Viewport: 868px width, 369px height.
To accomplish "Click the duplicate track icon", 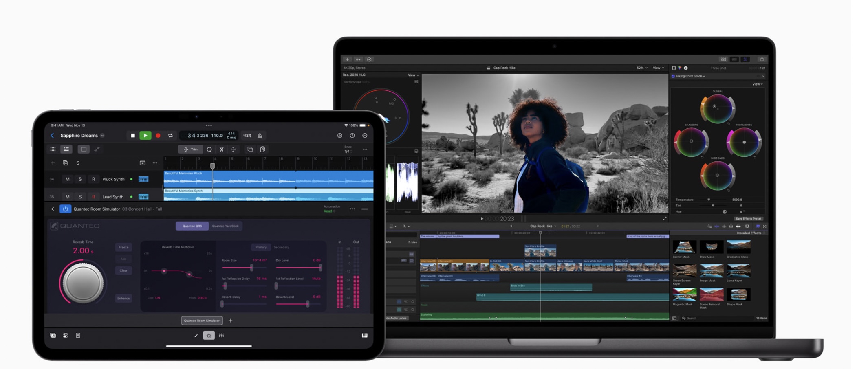I will click(x=65, y=163).
